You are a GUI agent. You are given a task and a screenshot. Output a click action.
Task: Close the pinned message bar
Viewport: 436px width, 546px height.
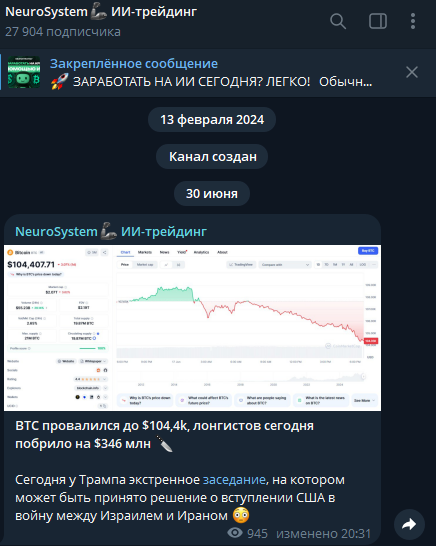click(x=412, y=72)
